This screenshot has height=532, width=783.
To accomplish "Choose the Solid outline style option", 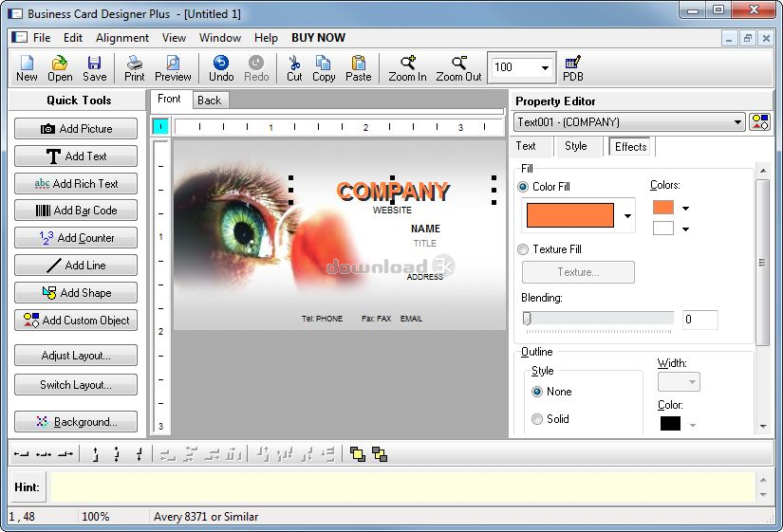I will click(537, 418).
